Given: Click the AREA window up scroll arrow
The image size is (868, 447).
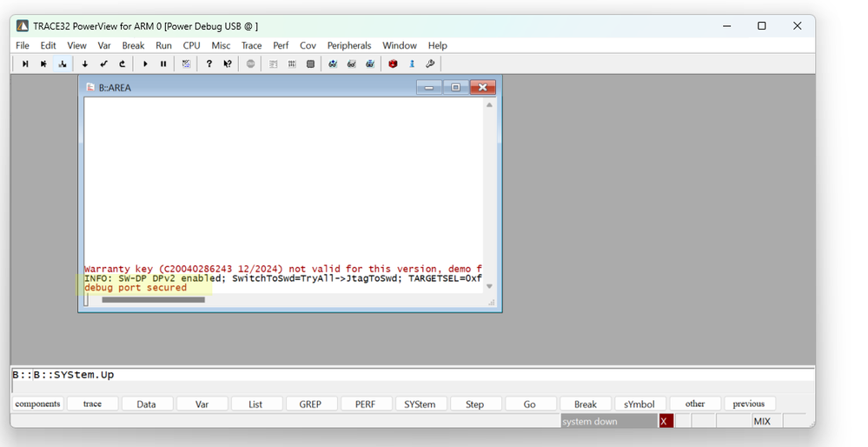Looking at the screenshot, I should point(489,104).
